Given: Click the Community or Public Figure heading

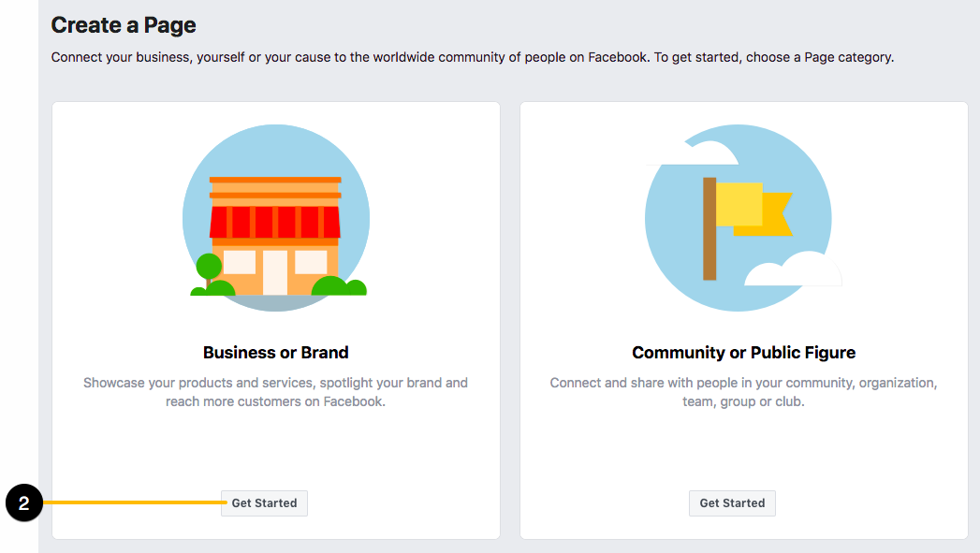Looking at the screenshot, I should pyautogui.click(x=744, y=353).
